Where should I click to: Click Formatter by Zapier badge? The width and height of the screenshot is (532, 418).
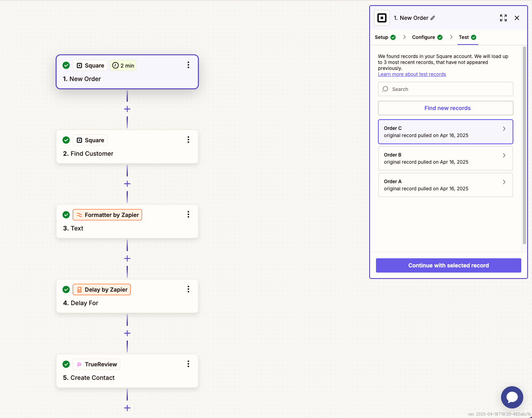pyautogui.click(x=107, y=215)
